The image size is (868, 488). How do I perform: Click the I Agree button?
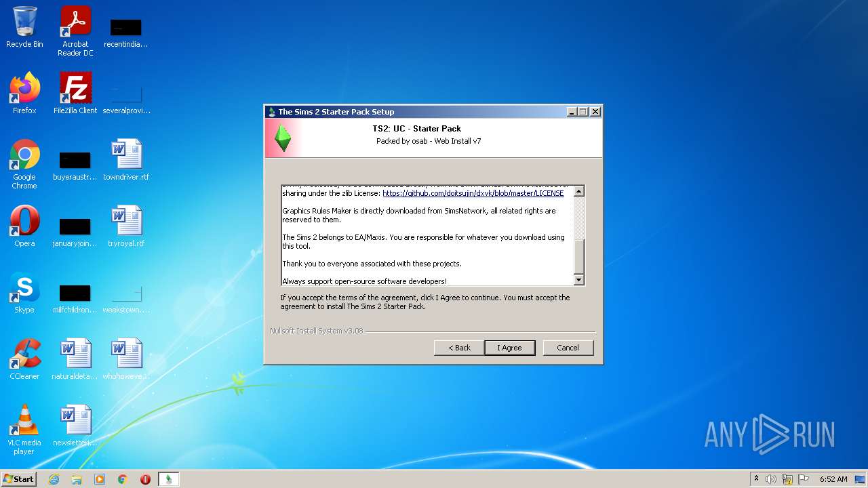pos(509,348)
